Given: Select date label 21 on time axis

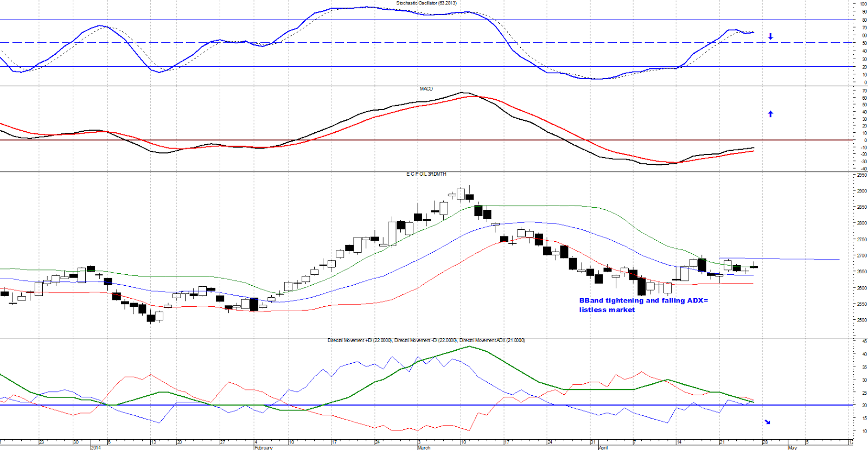Looking at the screenshot, I should click(722, 442).
